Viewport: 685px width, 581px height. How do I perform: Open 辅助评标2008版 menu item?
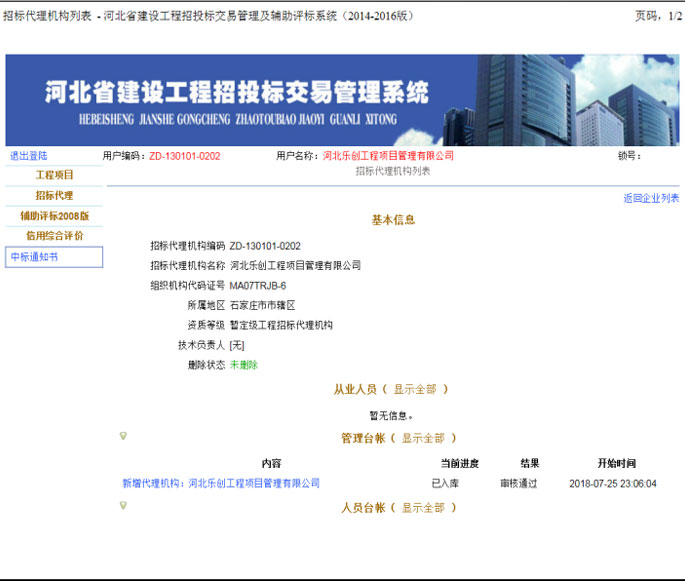pos(55,215)
